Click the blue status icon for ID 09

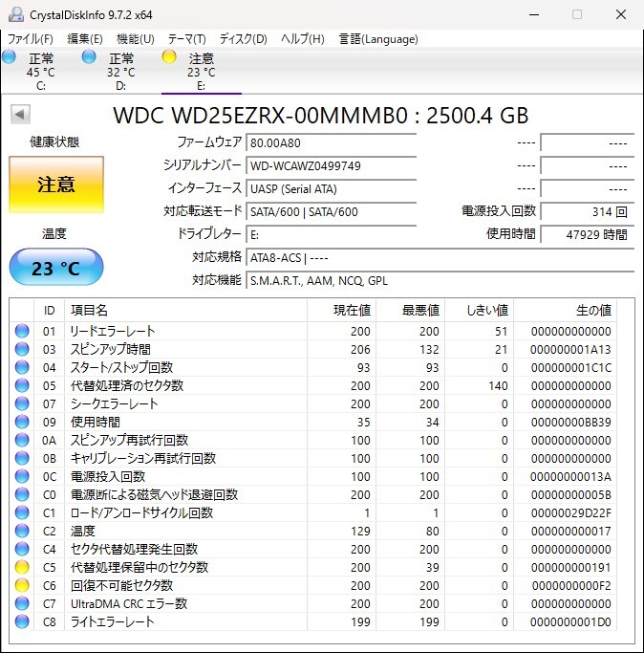coord(22,422)
